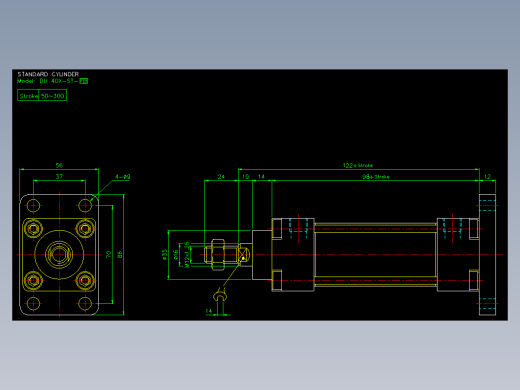Select the 70 vertical dimension
Viewport: 520px width, 390px height.
[108, 254]
